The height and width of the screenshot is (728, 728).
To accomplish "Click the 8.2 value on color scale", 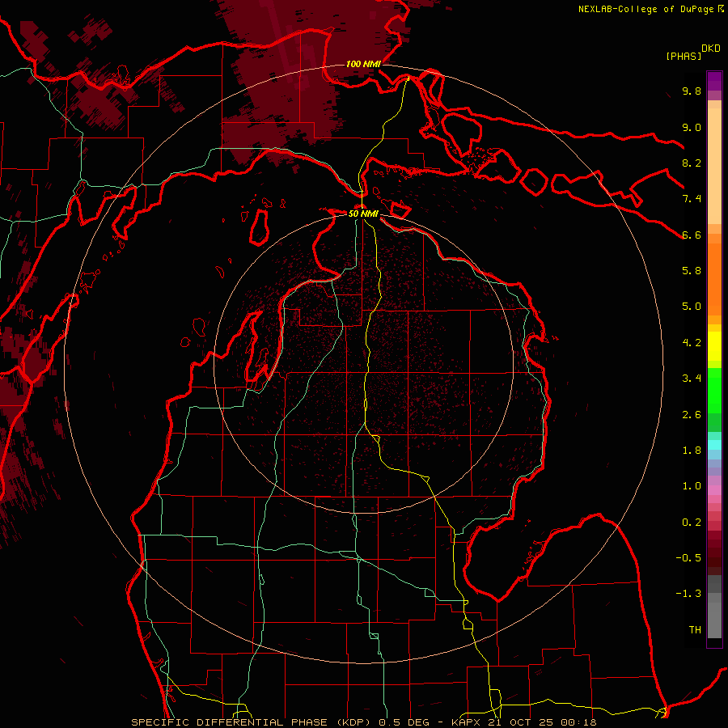I will click(692, 163).
